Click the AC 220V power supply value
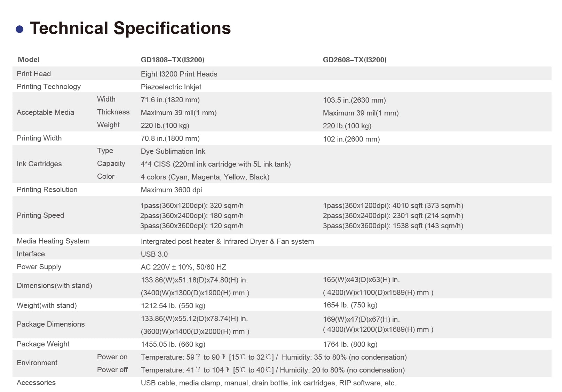This screenshot has height=392, width=562. 183,267
